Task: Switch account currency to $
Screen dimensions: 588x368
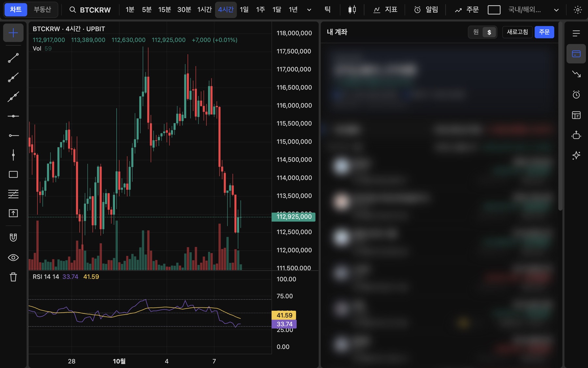Action: tap(489, 32)
